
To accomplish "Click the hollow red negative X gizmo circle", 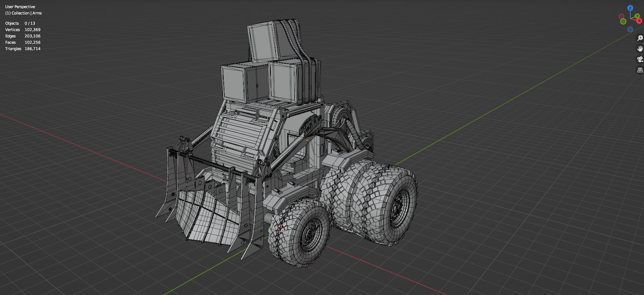I will pyautogui.click(x=621, y=17).
